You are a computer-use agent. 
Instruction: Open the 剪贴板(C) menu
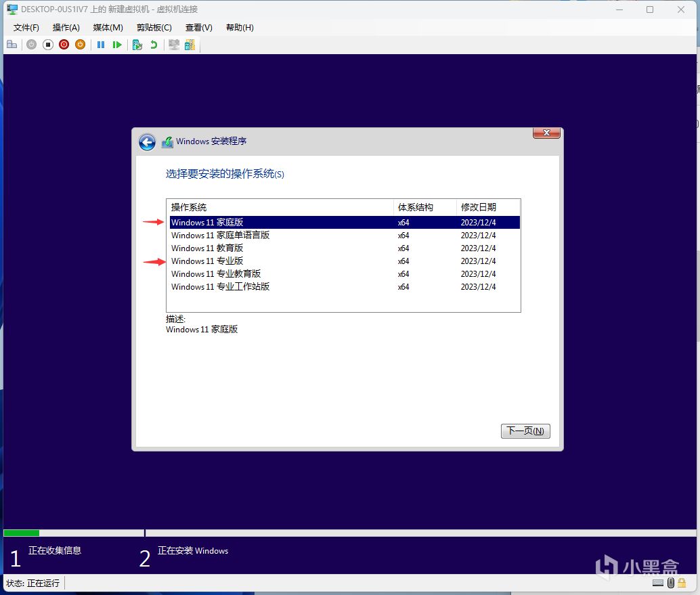(x=154, y=28)
